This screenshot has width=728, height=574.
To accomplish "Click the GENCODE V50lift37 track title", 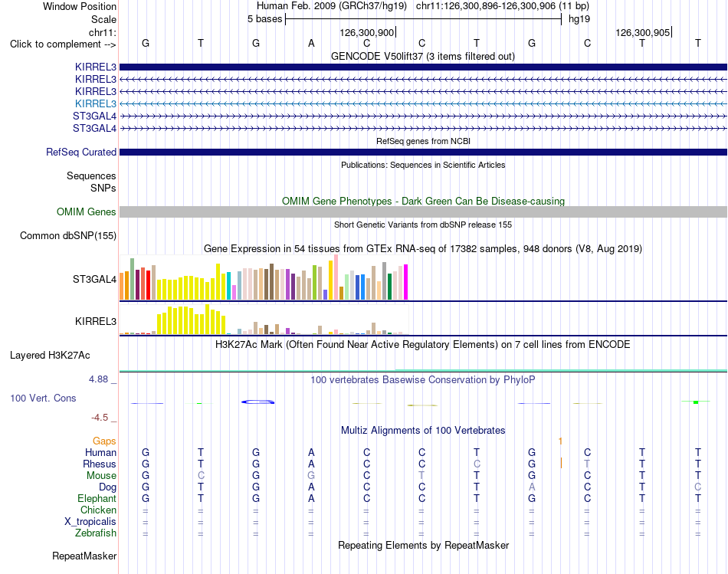I will coord(423,56).
